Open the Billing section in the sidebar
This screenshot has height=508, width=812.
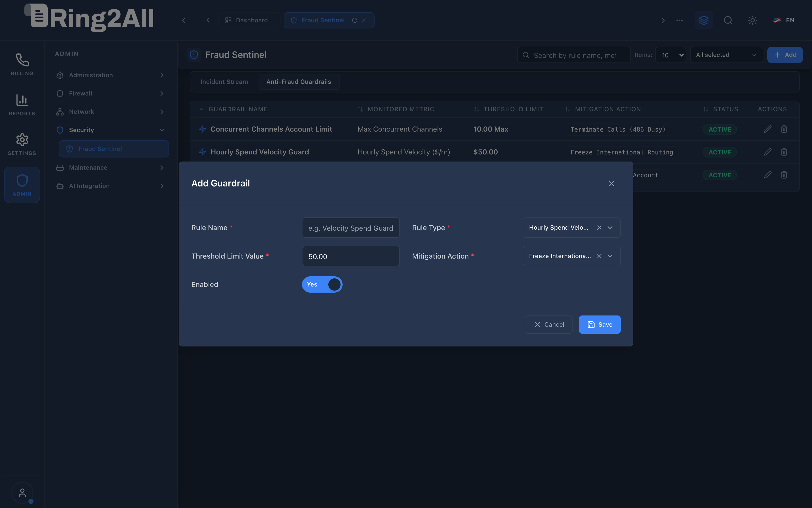22,64
